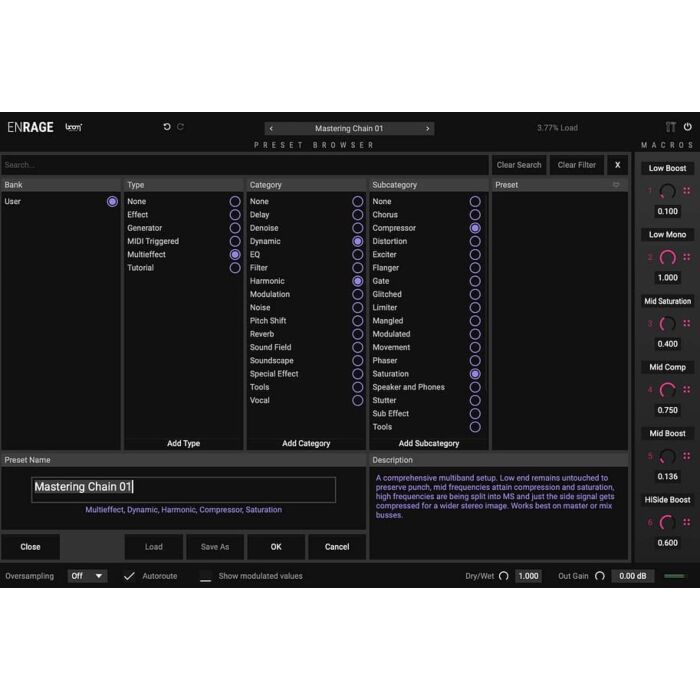
Task: Click the HiSide Boost macro knob
Action: [x=667, y=522]
